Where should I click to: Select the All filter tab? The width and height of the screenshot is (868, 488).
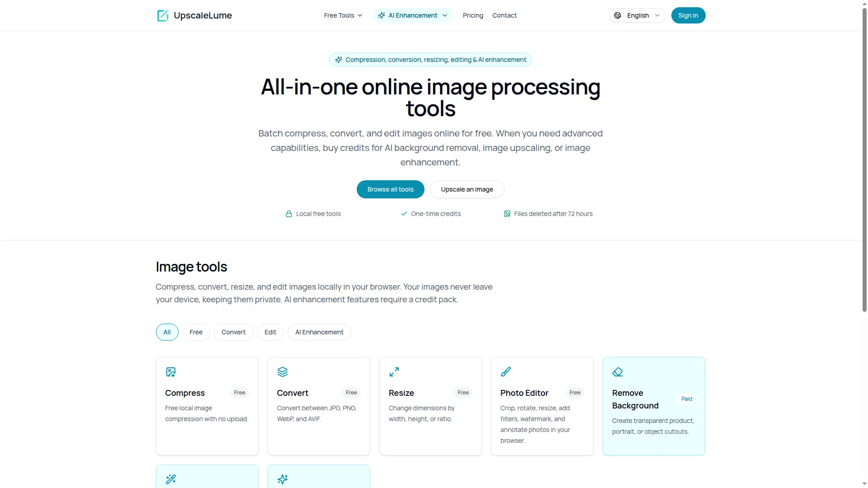point(167,332)
